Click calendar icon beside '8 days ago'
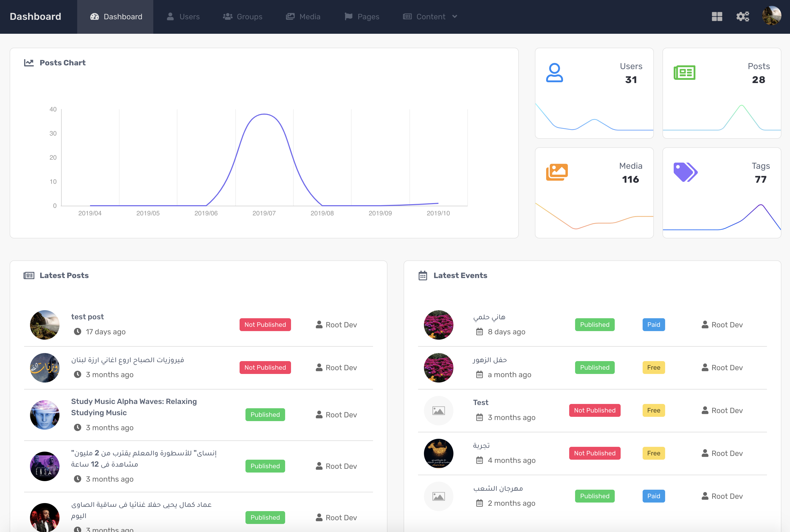 [479, 331]
